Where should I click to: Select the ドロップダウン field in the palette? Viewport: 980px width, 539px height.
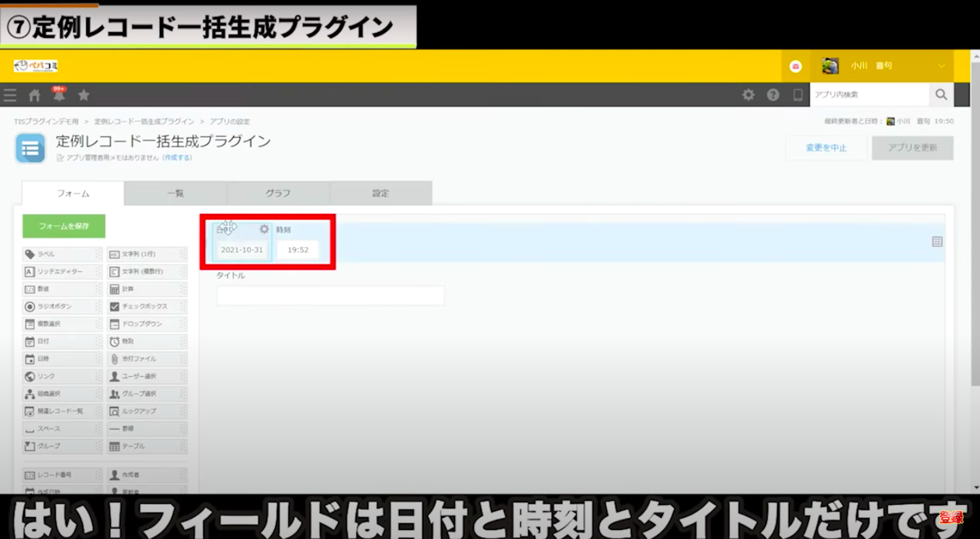pos(146,324)
